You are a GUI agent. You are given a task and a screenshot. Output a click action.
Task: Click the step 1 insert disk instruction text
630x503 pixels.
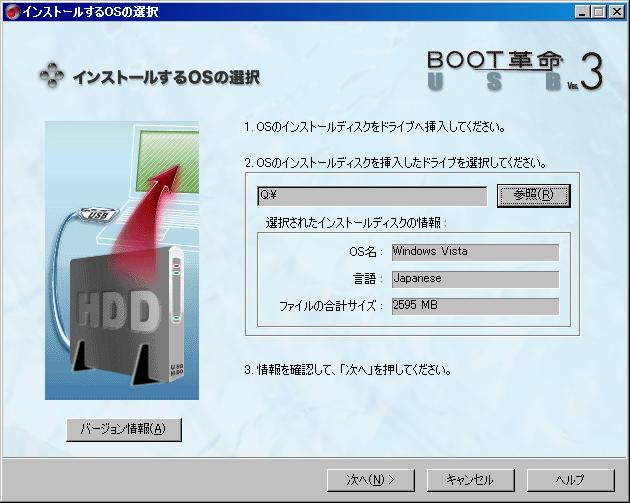pos(375,127)
